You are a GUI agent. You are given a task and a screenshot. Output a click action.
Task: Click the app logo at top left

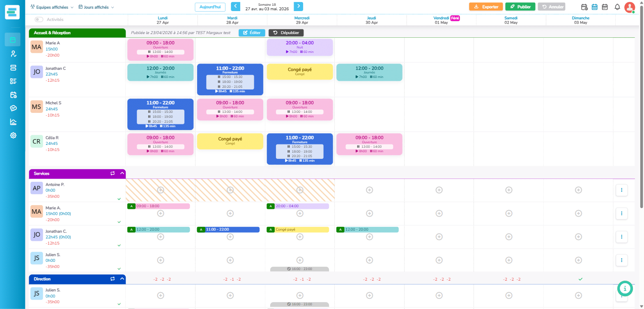pyautogui.click(x=12, y=12)
